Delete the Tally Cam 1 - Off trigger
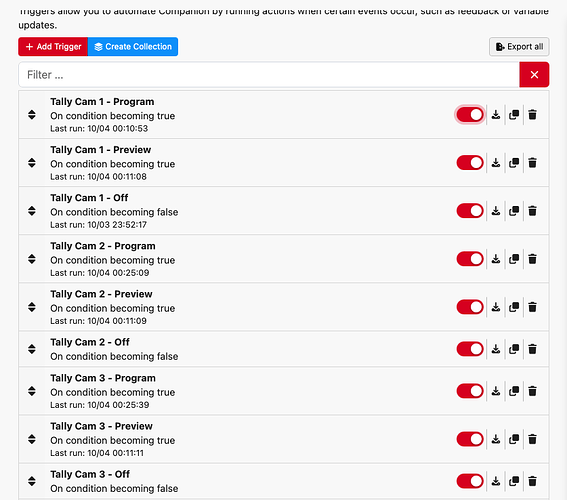 [x=532, y=211]
